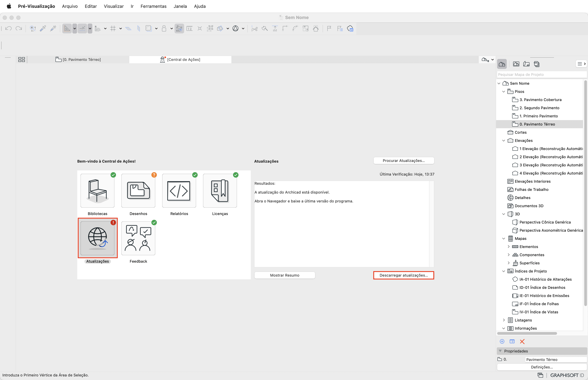Screen dimensions: 588x380
Task: Select the eyedropper Pick Up Parameters tool
Action: tap(43, 28)
